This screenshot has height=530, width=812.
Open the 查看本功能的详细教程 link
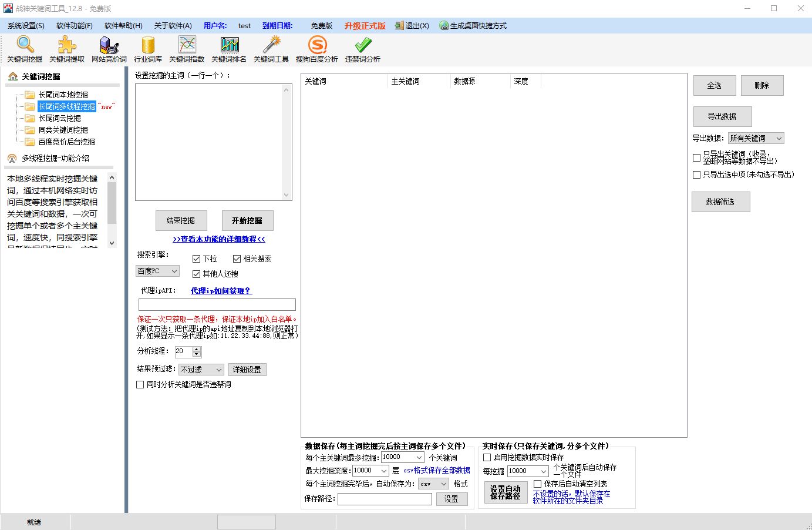coord(219,239)
